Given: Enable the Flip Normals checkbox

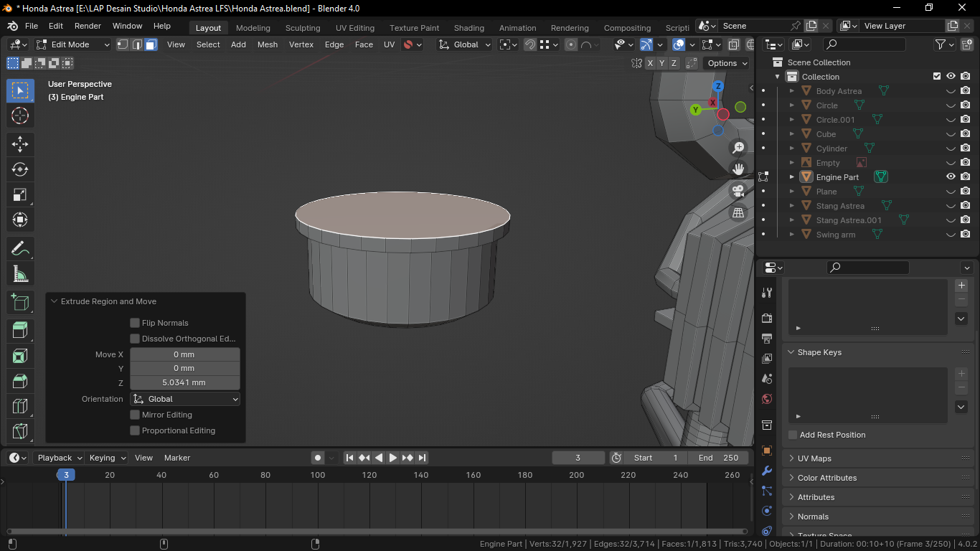Looking at the screenshot, I should pos(135,323).
